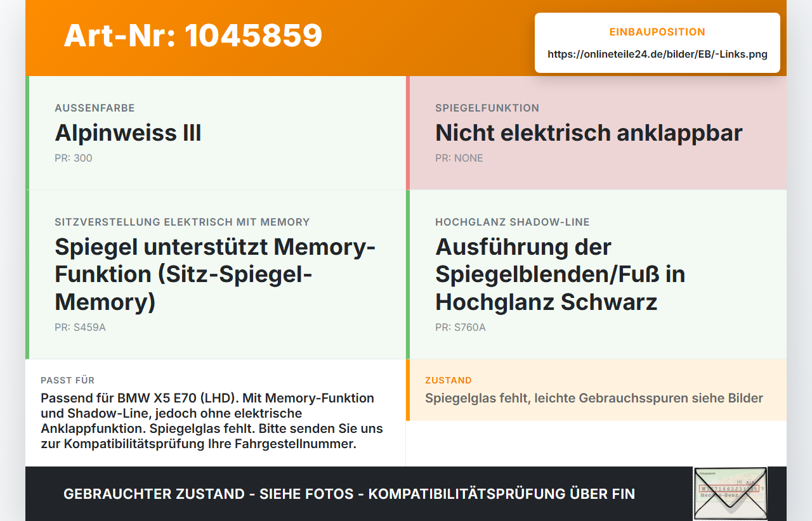Select the Spiegelfunktion PR: NONE text

click(x=459, y=158)
